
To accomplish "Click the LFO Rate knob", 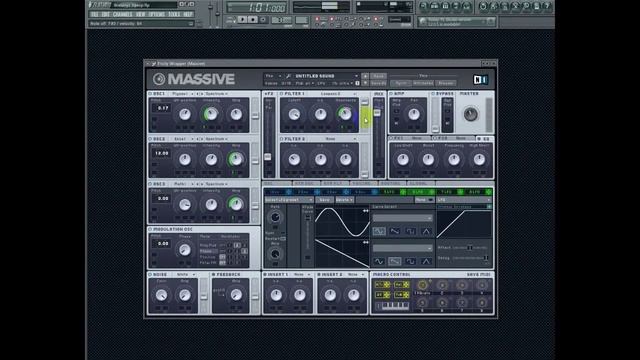I will coord(275,218).
